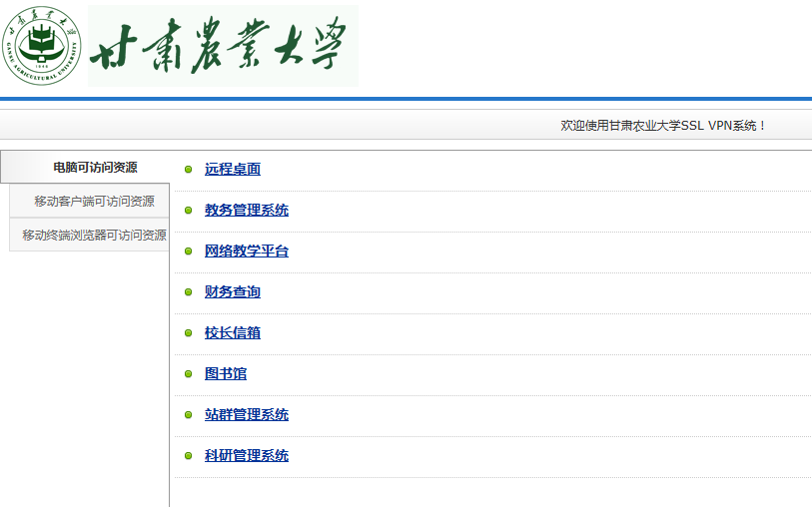Screen dimensions: 812x507
Task: Click the green bullet beside 远程桌面
Action: (189, 170)
